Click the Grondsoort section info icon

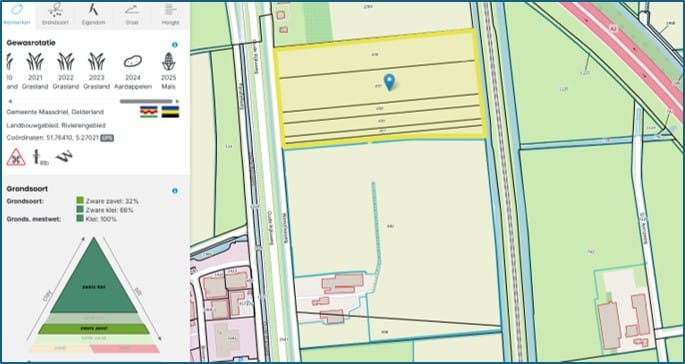coord(175,191)
